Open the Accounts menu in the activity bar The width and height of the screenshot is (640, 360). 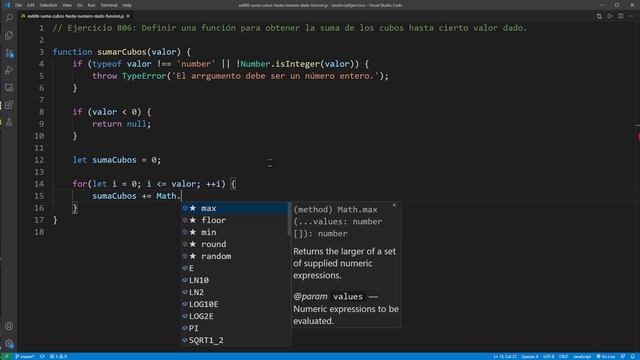click(9, 326)
